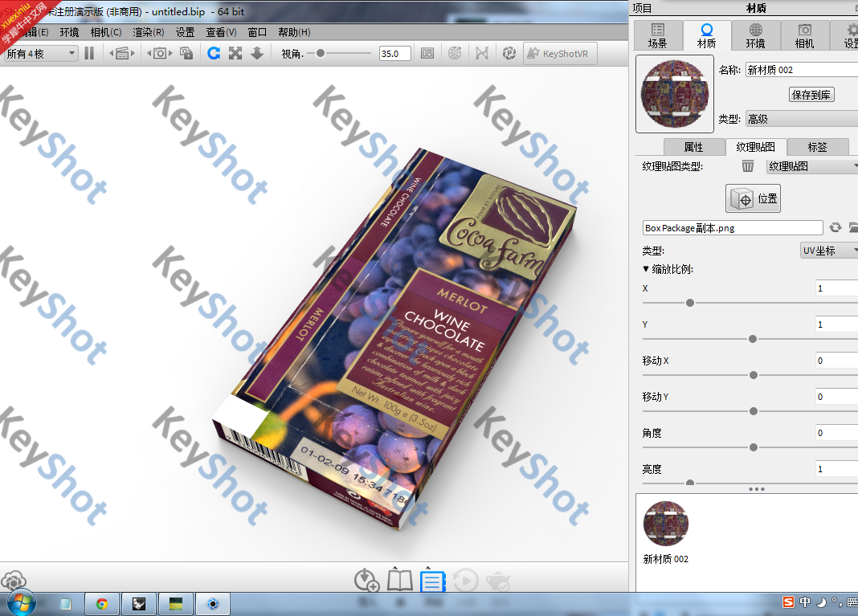
Task: Click the animation play circle icon
Action: click(x=466, y=581)
